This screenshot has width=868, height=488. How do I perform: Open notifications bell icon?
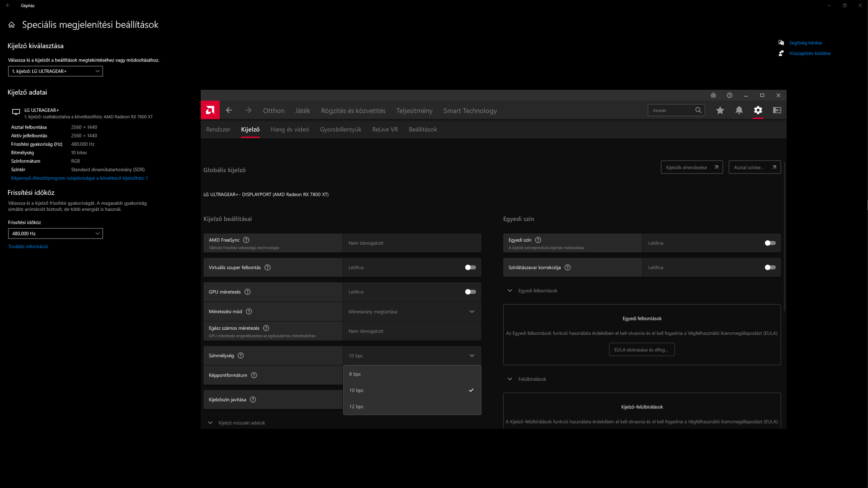click(x=739, y=110)
